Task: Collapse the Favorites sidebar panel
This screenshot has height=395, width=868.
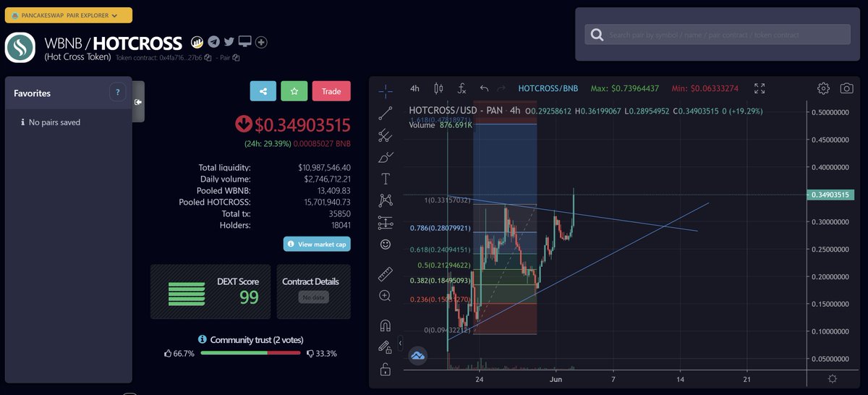Action: (137, 102)
